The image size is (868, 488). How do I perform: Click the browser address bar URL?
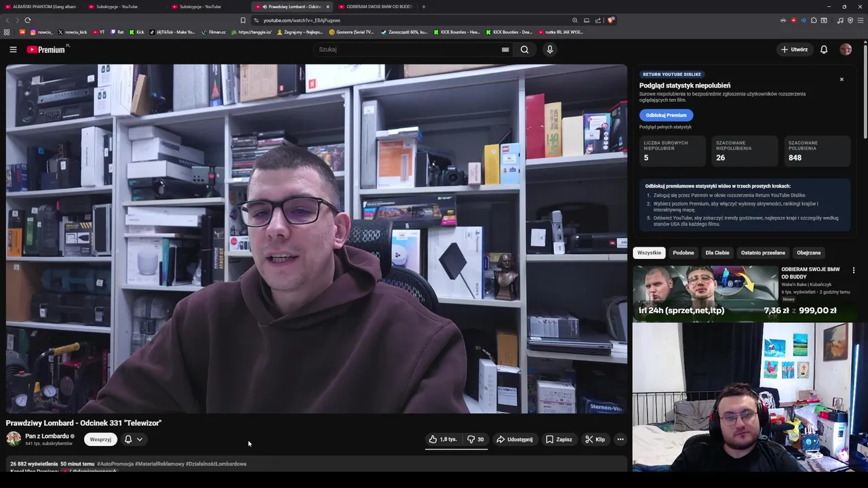[302, 20]
